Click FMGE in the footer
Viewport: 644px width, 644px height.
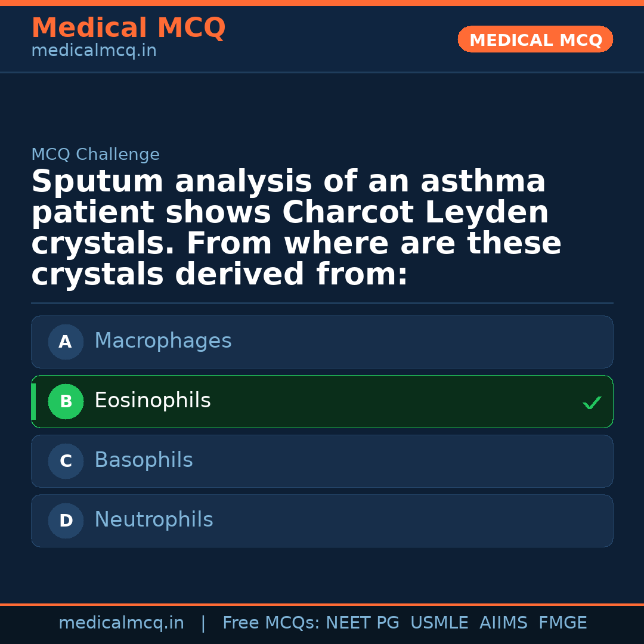click(x=562, y=623)
